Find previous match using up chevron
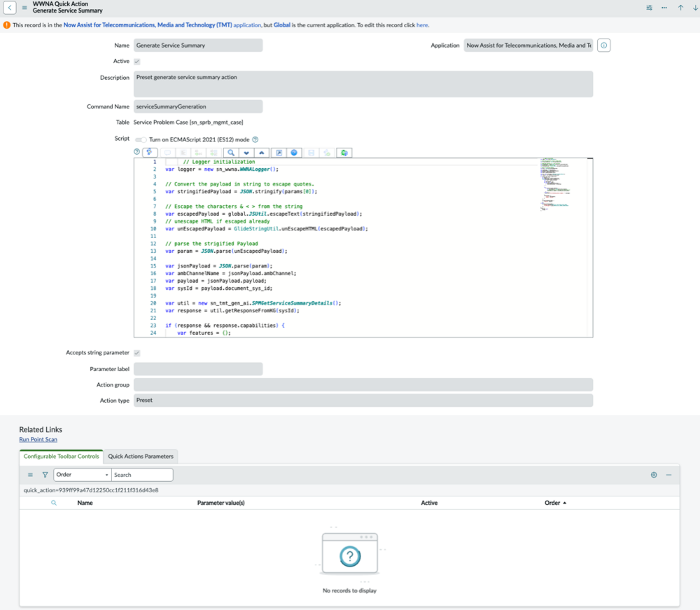700x610 pixels. (261, 153)
